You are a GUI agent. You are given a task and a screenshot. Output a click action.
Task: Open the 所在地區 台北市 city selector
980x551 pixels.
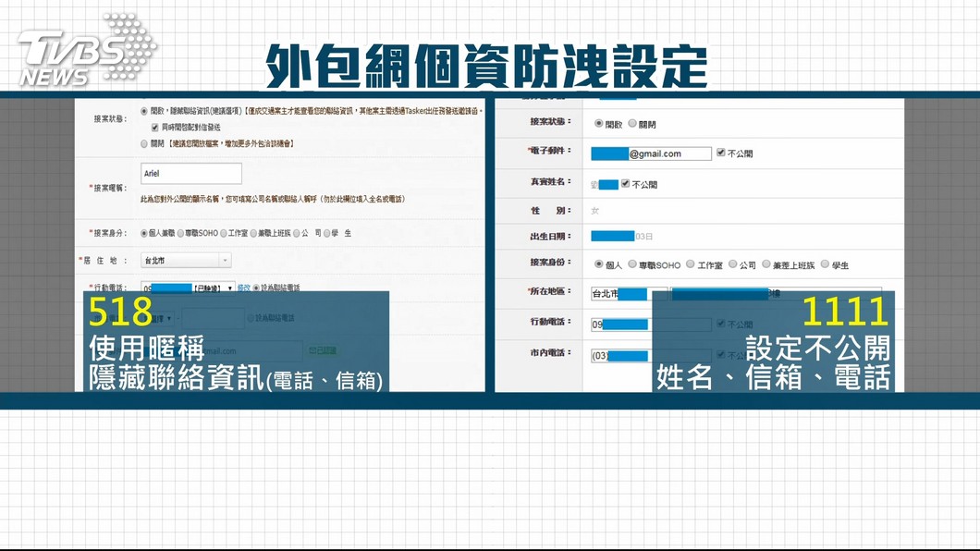(x=629, y=294)
